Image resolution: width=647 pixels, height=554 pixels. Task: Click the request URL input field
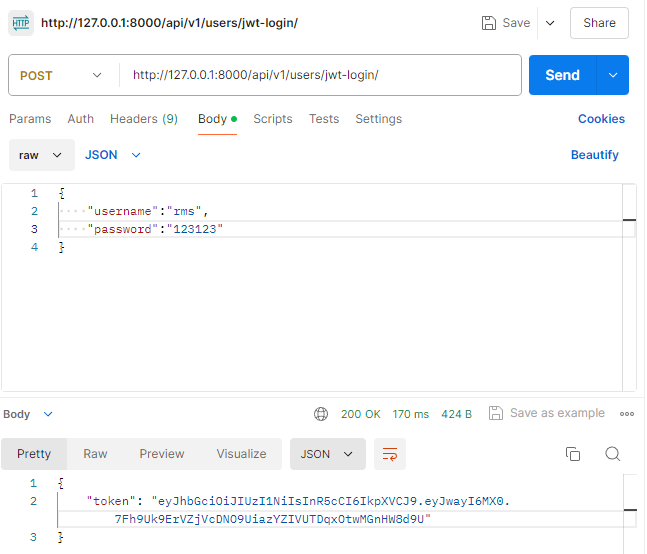[320, 75]
